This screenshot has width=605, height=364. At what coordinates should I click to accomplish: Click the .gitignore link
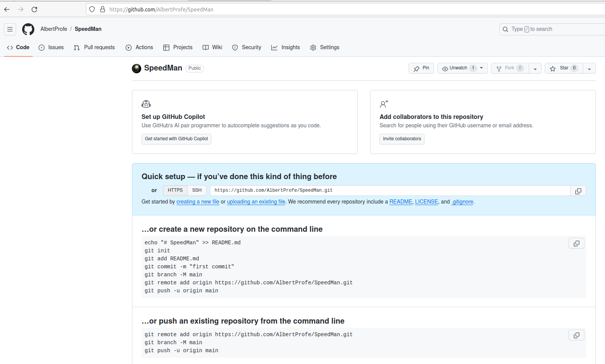click(462, 202)
